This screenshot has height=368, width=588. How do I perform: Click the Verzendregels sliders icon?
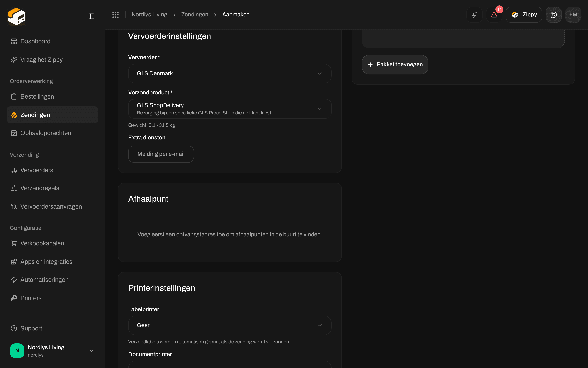coord(14,188)
